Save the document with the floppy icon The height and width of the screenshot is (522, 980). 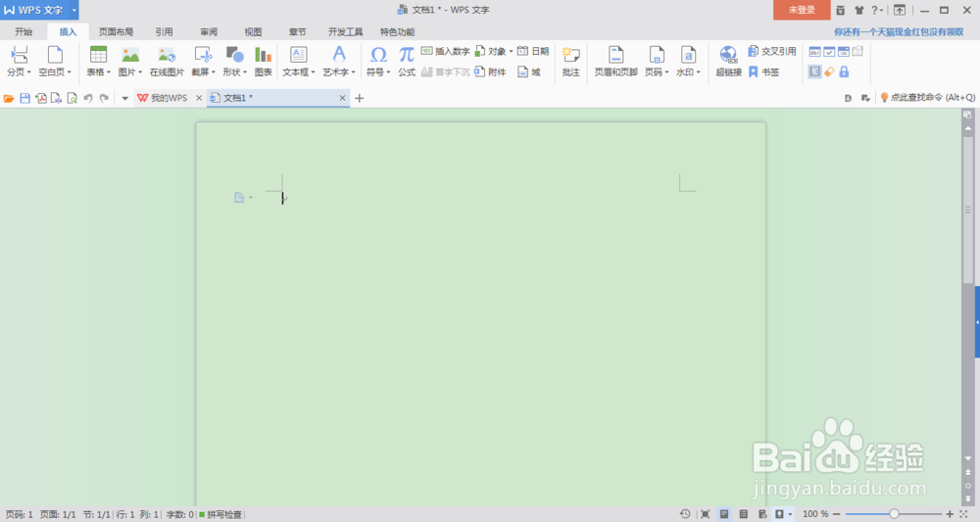click(x=25, y=98)
